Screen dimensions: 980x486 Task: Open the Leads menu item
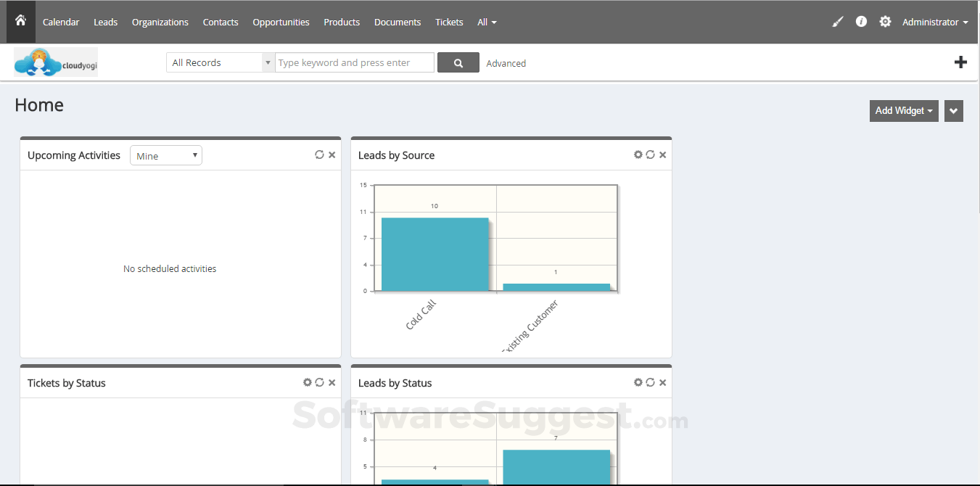pyautogui.click(x=105, y=22)
